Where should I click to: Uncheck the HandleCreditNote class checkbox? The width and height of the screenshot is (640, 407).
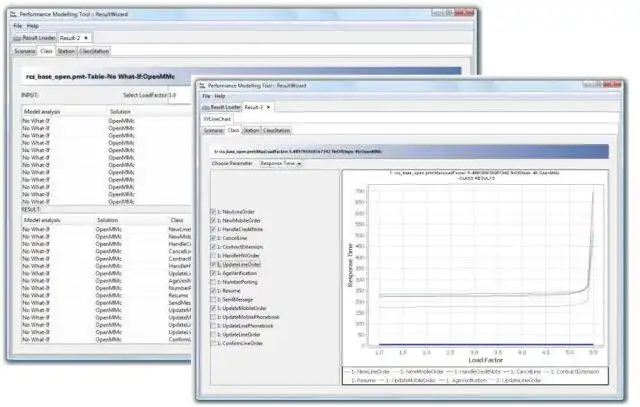(x=213, y=229)
